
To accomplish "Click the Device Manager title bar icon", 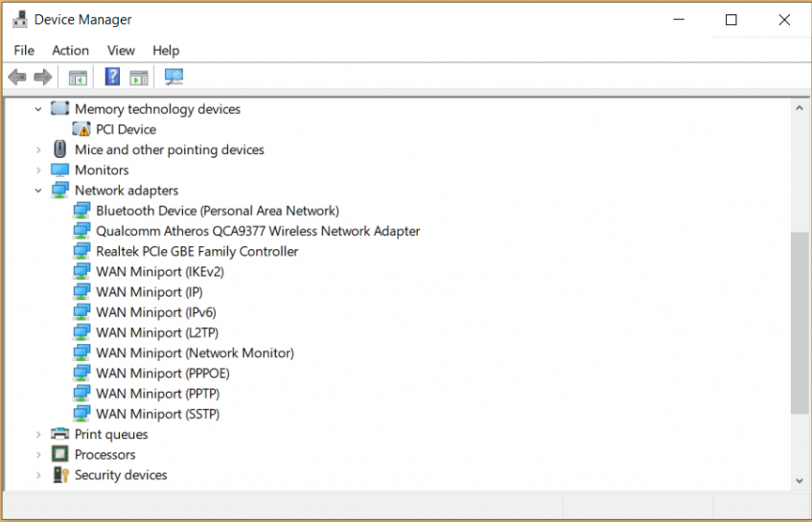I will pos(20,19).
